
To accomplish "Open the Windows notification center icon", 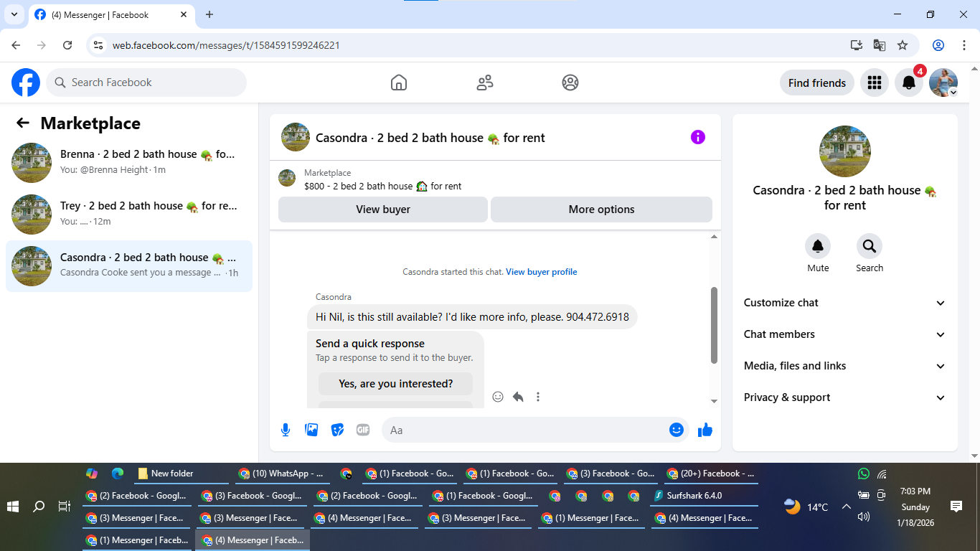I will pos(956,507).
